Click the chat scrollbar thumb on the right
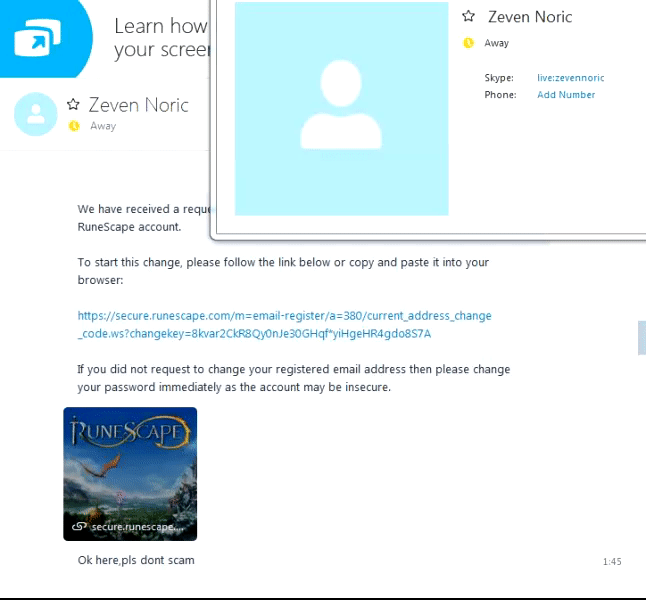The width and height of the screenshot is (646, 600). pyautogui.click(x=642, y=338)
